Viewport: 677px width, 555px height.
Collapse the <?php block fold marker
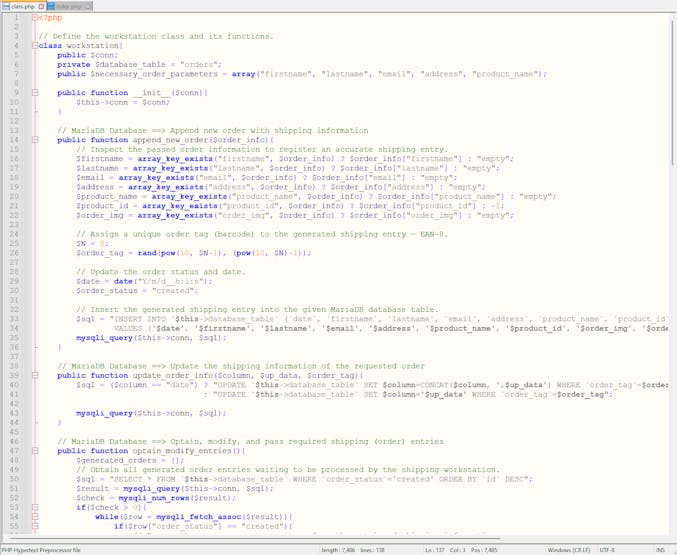pyautogui.click(x=35, y=17)
